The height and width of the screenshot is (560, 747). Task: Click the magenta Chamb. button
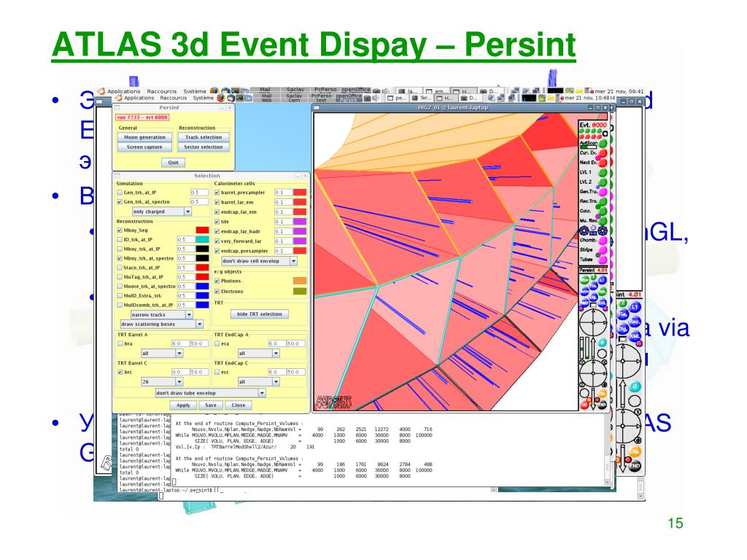point(603,241)
